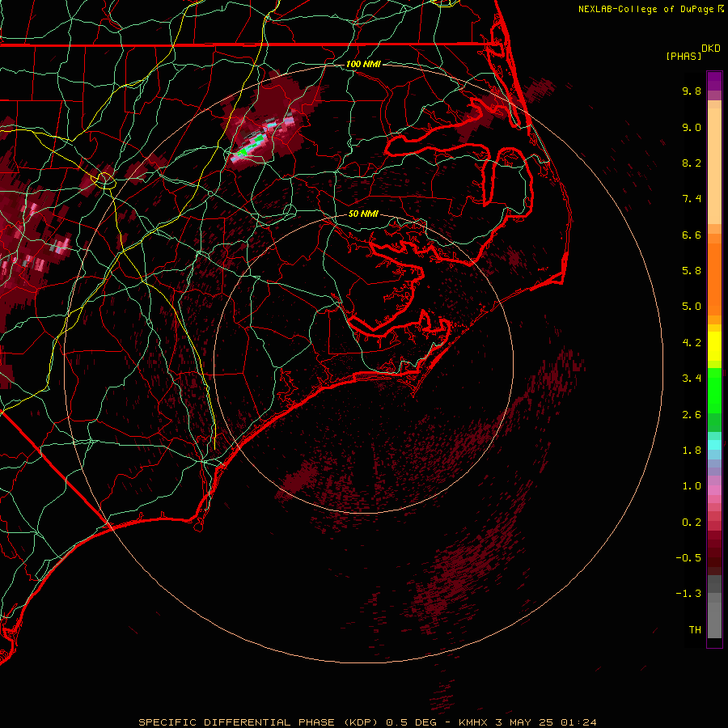Select the 8.2 scale label
Screen dimensions: 728x728
point(692,163)
